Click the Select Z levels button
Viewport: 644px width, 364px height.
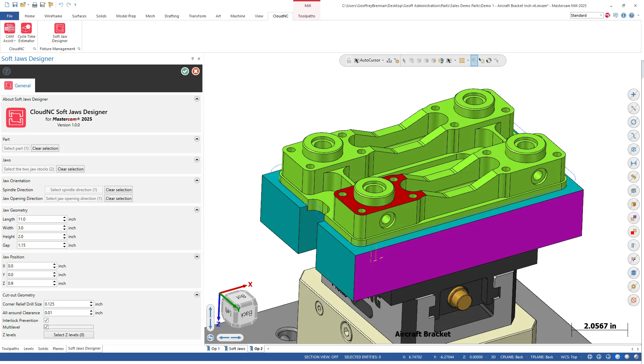[x=69, y=335]
